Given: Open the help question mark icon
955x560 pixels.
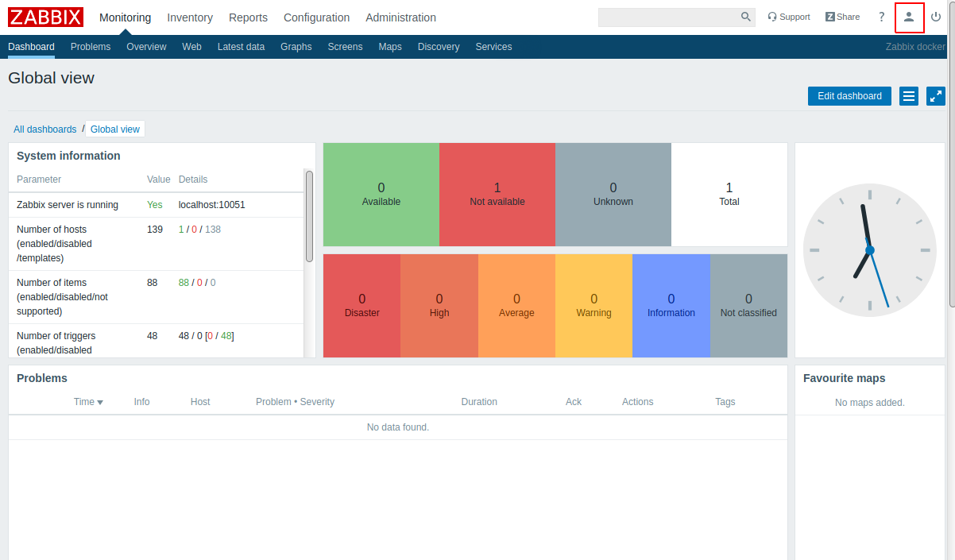Looking at the screenshot, I should click(881, 17).
